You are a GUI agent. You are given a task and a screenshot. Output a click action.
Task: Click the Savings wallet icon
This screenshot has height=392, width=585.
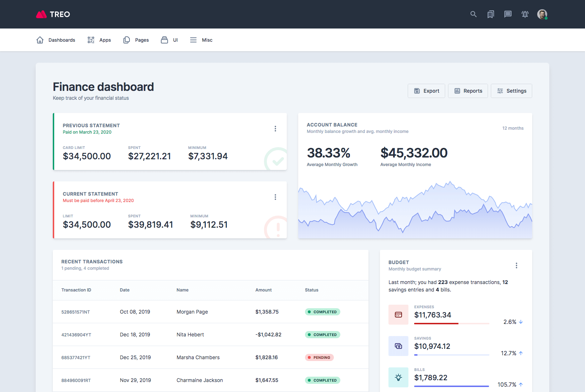coord(398,346)
